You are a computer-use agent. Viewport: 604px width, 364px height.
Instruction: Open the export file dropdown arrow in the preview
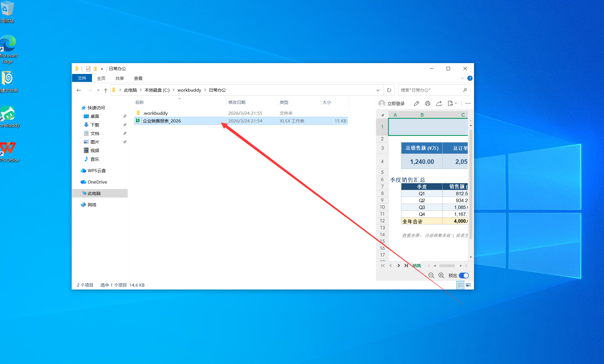[x=456, y=103]
